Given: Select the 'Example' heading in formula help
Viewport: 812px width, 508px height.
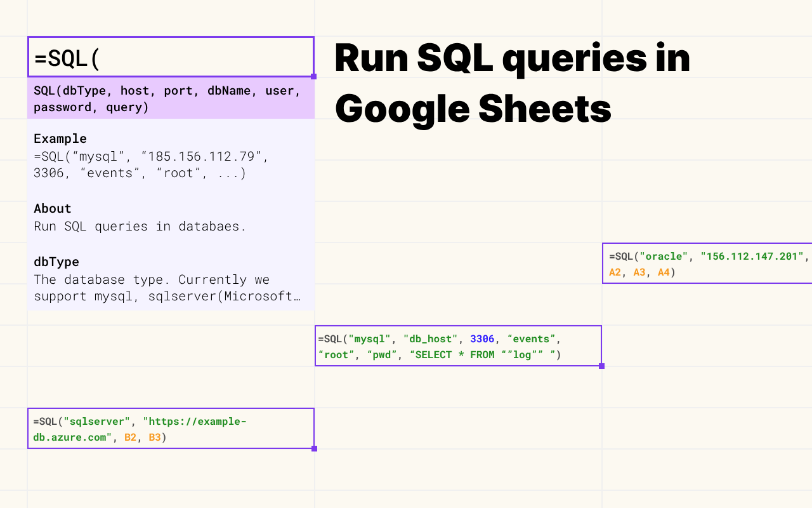Looking at the screenshot, I should (x=60, y=138).
